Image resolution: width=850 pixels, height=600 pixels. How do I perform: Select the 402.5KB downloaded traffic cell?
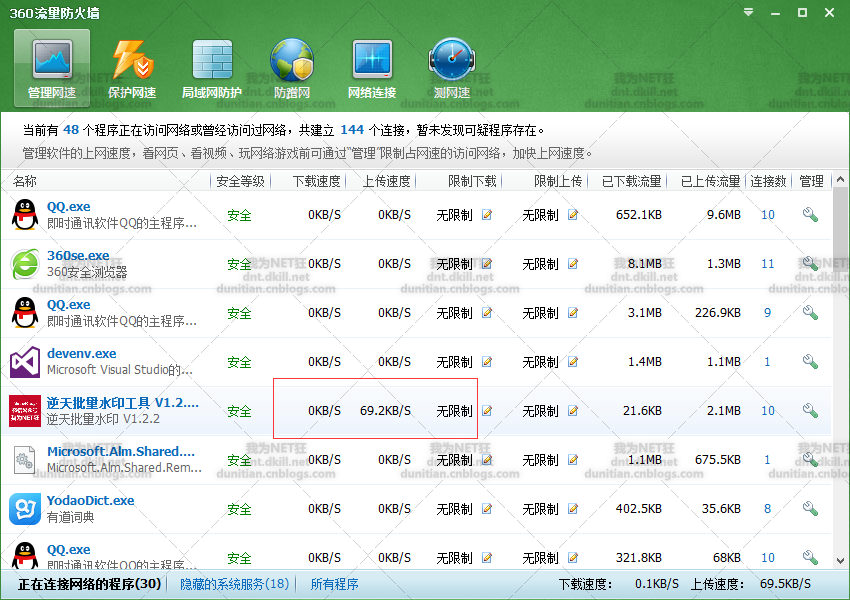(639, 508)
